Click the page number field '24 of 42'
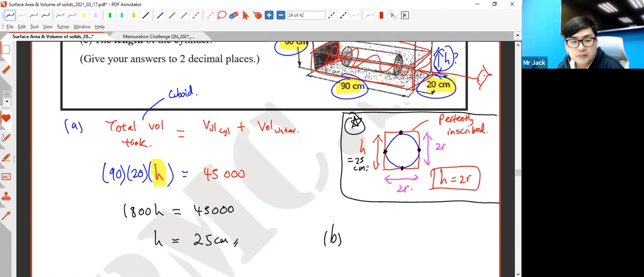Image resolution: width=644 pixels, height=277 pixels. click(306, 15)
